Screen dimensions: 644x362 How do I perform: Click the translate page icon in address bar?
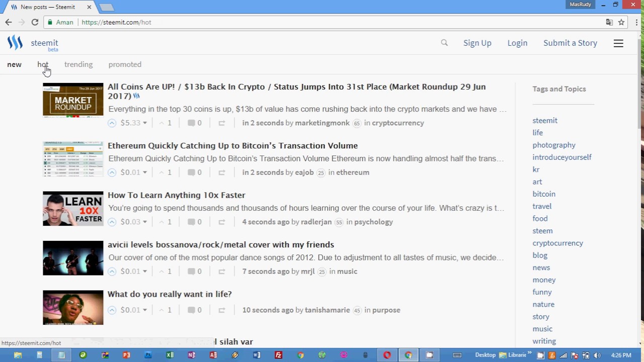pyautogui.click(x=609, y=22)
